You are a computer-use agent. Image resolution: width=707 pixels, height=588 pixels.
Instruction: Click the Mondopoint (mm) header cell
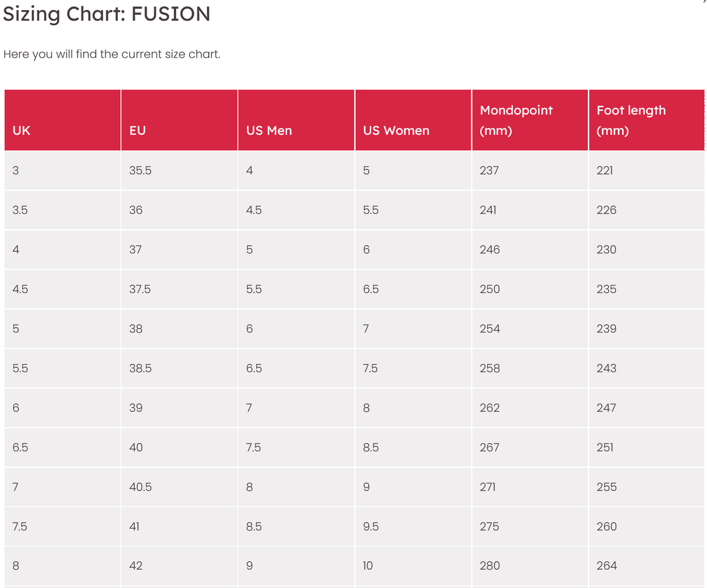[530, 120]
